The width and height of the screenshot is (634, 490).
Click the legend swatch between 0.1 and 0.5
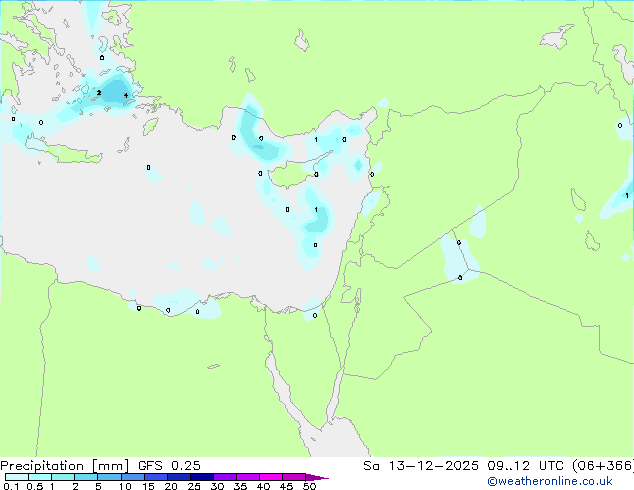[17, 477]
